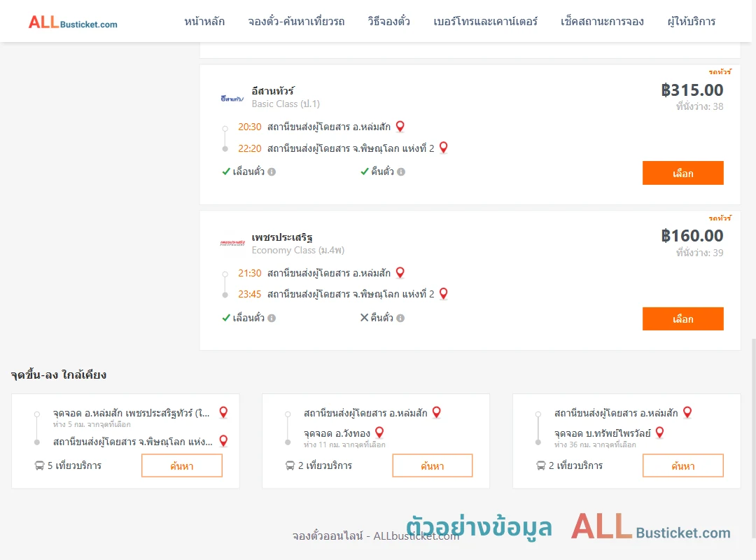This screenshot has width=756, height=560.
Task: Click the page vertical scrollbar
Action: [753, 437]
